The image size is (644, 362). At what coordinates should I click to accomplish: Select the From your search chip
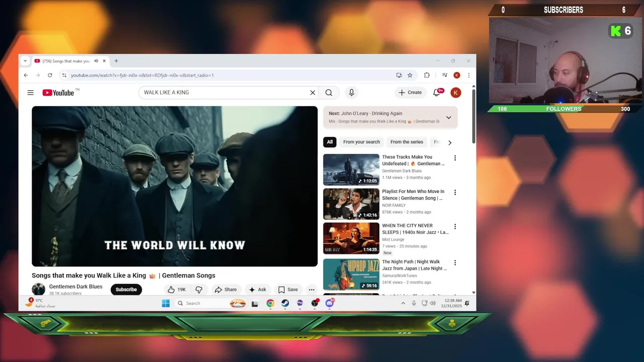[361, 142]
